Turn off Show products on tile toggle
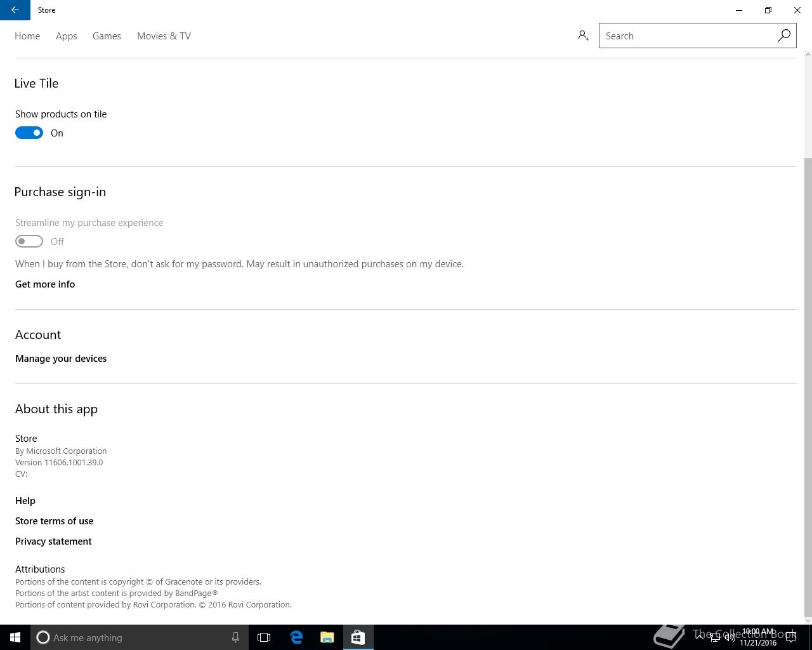 click(29, 133)
